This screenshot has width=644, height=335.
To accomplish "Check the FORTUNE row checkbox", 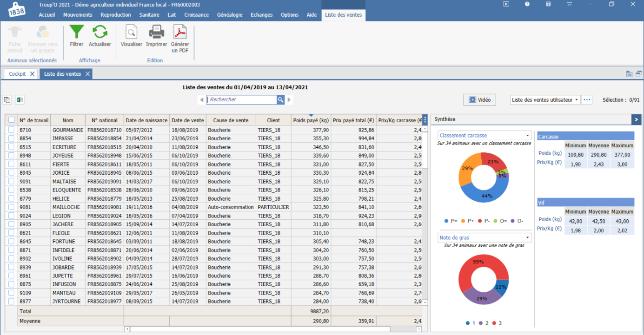I will [11, 242].
